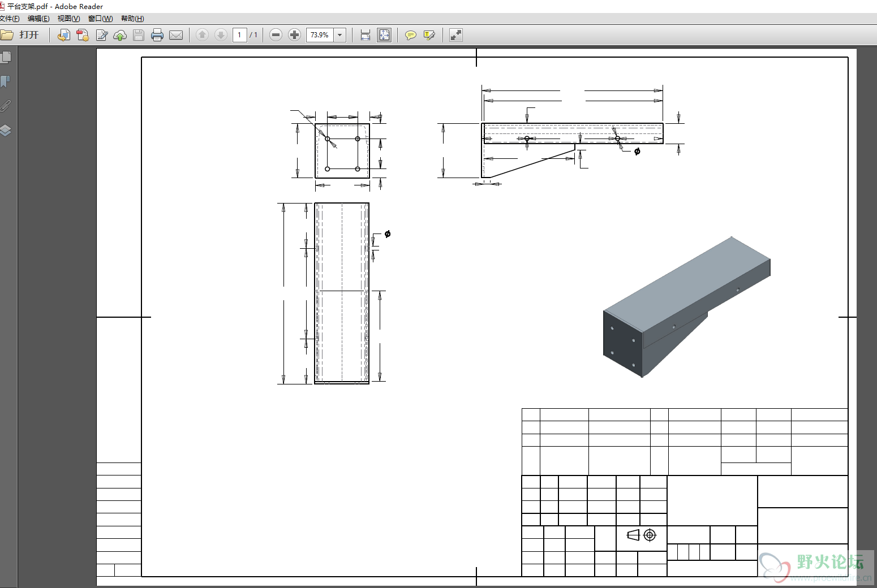This screenshot has height=588, width=877.
Task: Click the sign/fill document pencil icon
Action: 102,35
